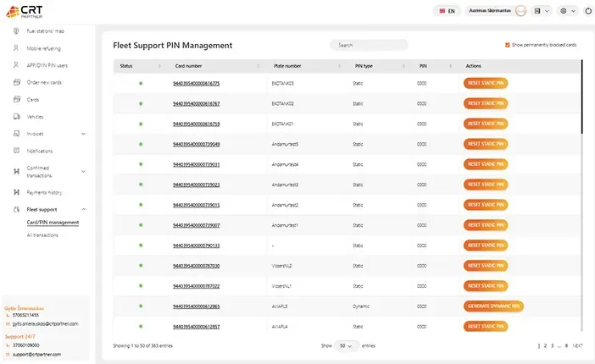Image resolution: width=595 pixels, height=364 pixels.
Task: Click the Fuel stations' map icon
Action: coord(16,31)
